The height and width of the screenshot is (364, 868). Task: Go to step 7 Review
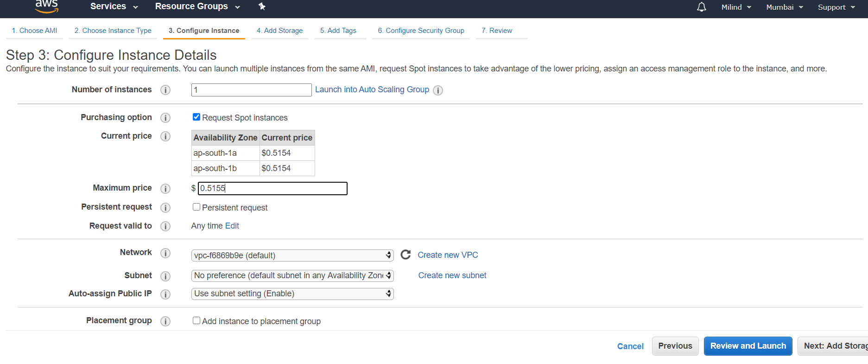(497, 31)
